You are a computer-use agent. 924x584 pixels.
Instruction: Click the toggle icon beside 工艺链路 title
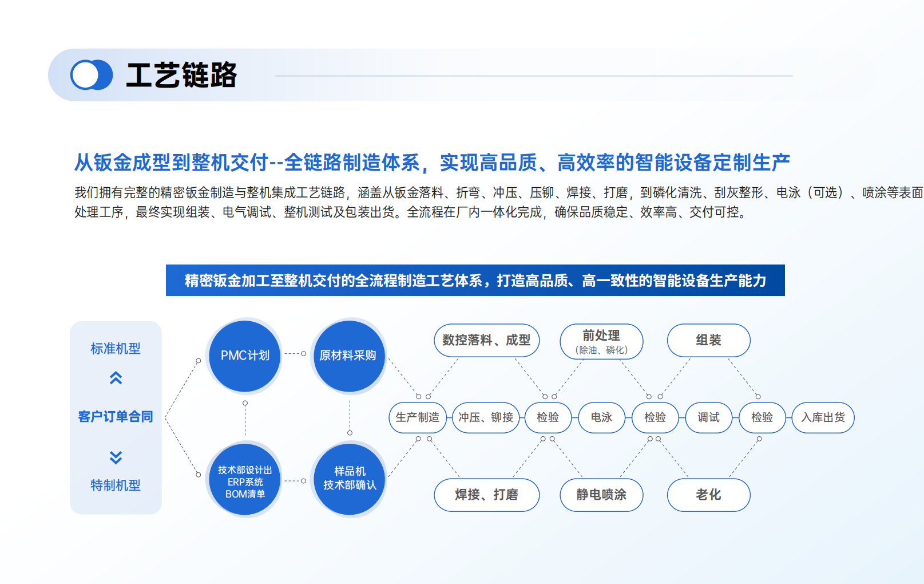91,75
